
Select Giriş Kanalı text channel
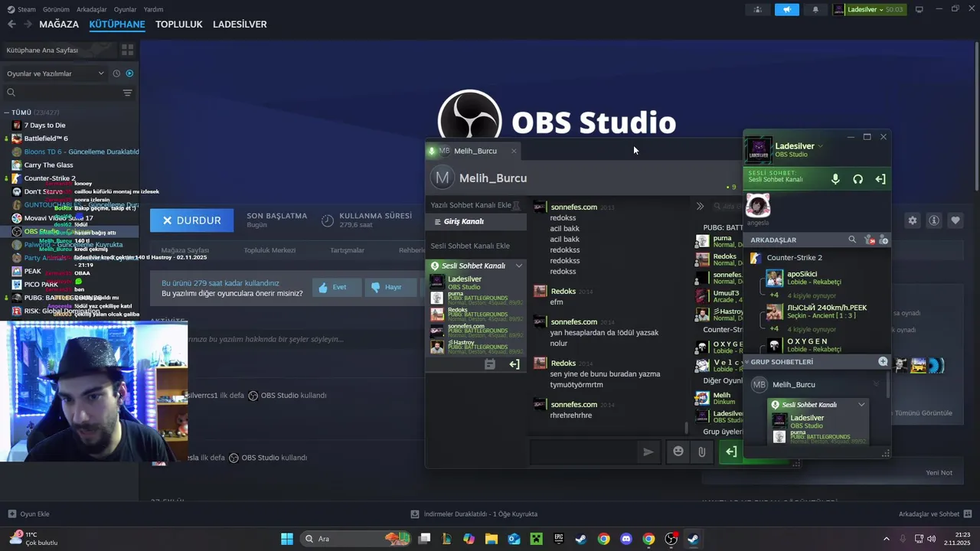[x=476, y=221]
